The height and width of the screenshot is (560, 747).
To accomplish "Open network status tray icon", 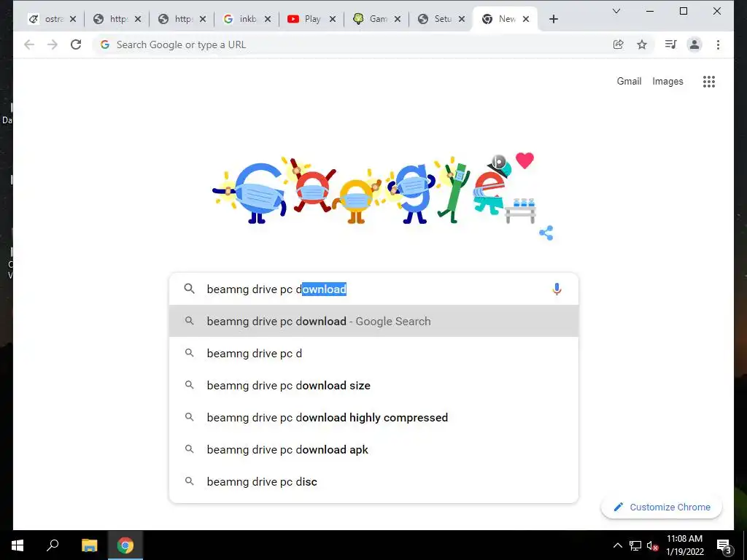I will [x=635, y=545].
